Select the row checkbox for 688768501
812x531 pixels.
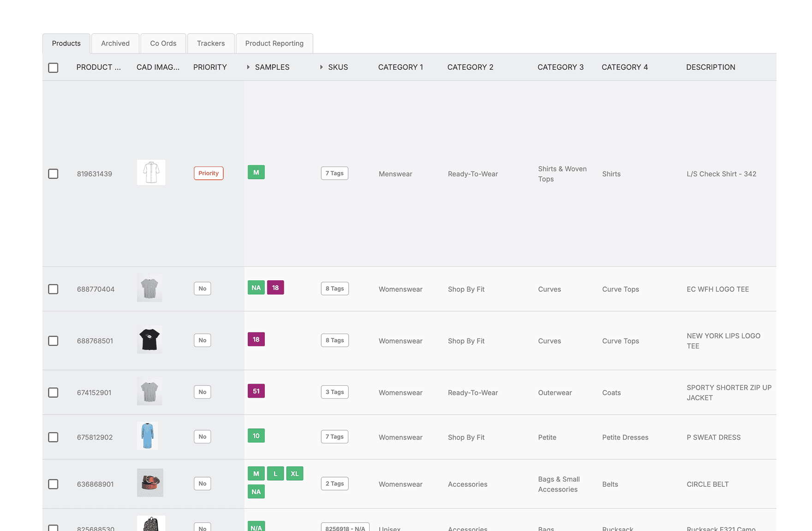[x=53, y=341]
